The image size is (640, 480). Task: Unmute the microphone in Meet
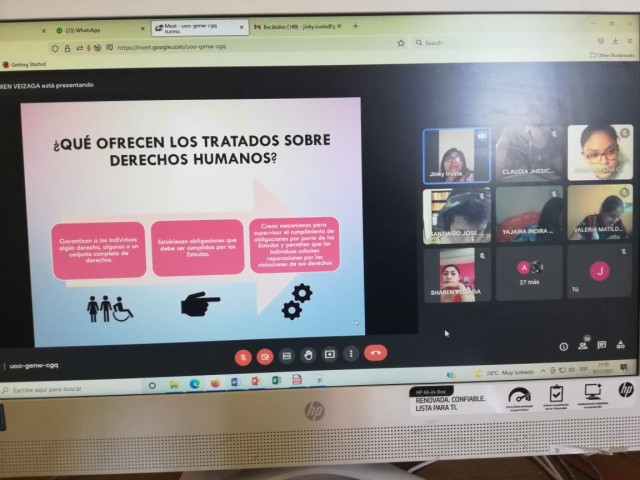(243, 358)
